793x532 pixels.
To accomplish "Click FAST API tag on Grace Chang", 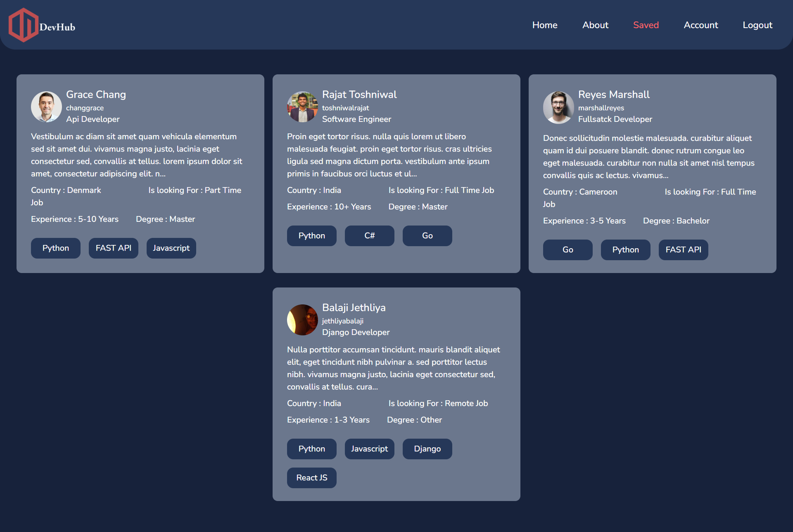I will (113, 248).
